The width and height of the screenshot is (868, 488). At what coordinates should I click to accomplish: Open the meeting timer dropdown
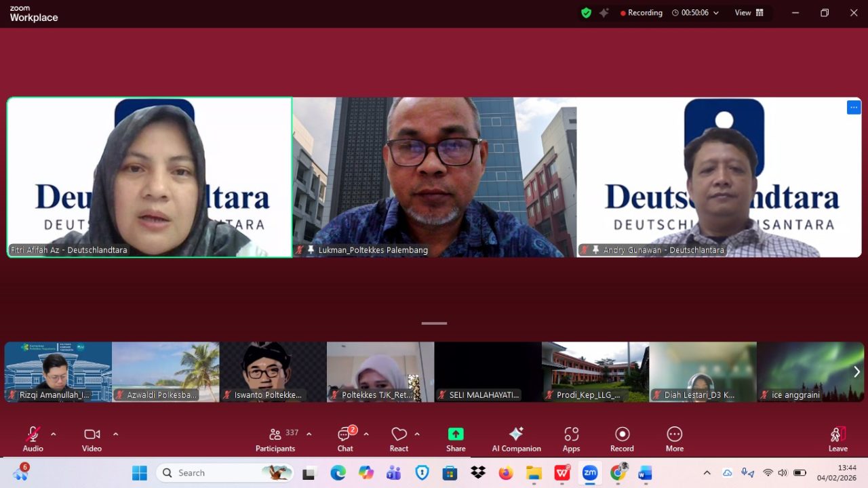(715, 13)
